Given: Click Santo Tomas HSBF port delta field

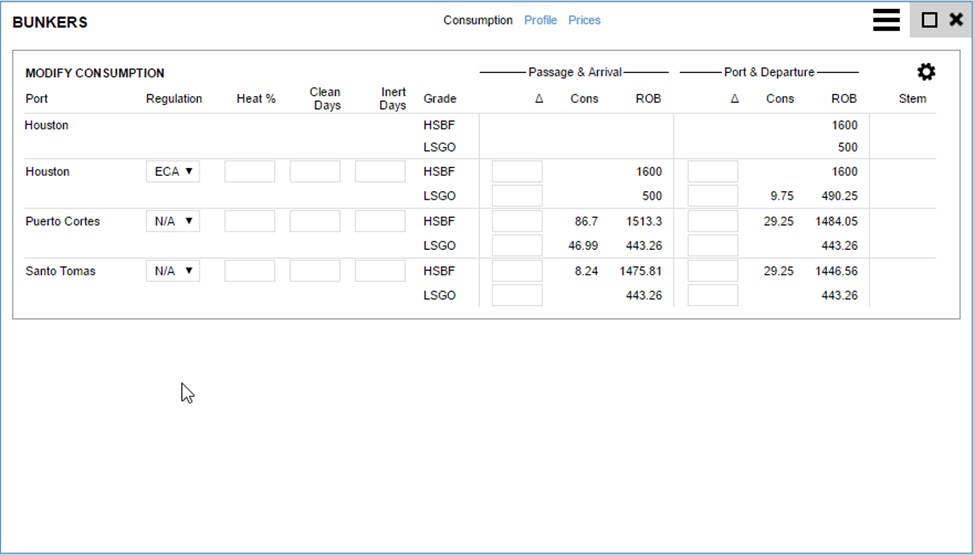Looking at the screenshot, I should (x=713, y=271).
